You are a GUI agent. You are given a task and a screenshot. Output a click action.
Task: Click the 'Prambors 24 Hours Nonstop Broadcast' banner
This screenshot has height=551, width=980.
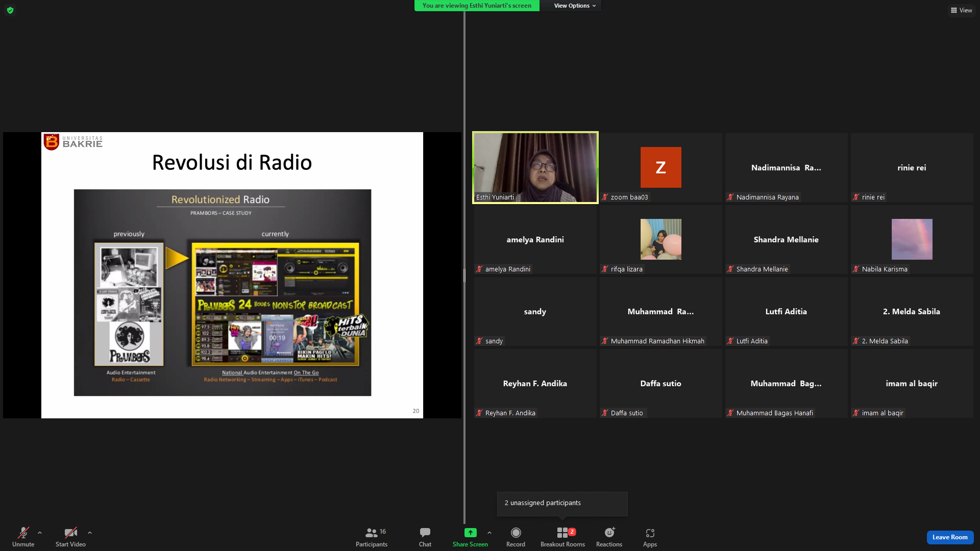(275, 305)
